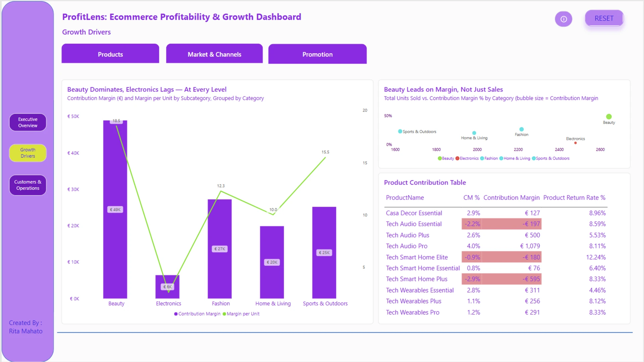Sort table by CM % column header

click(471, 198)
